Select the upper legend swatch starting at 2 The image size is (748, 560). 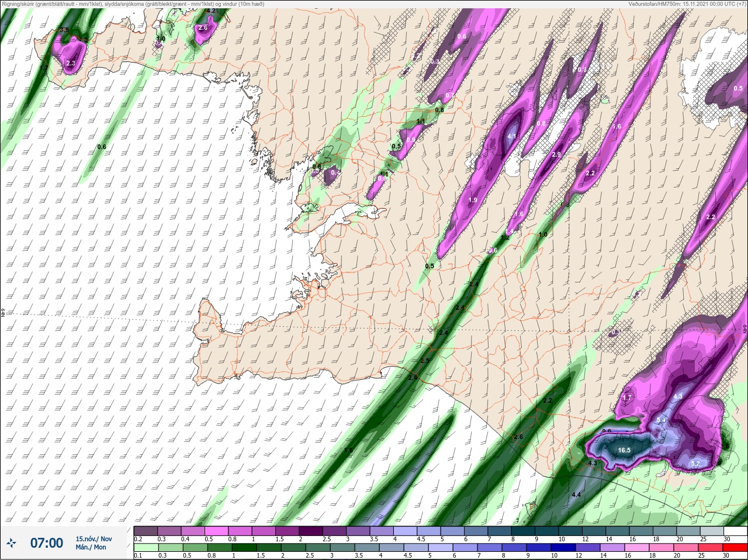click(311, 531)
